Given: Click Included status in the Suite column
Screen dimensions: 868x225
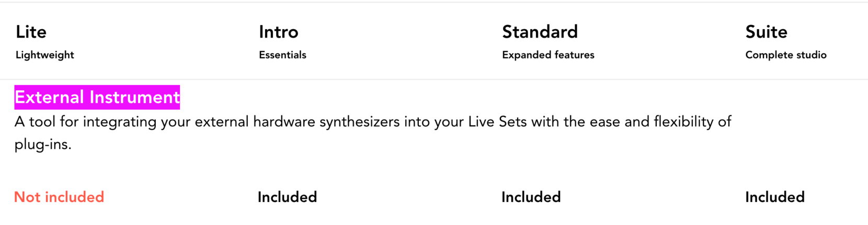Looking at the screenshot, I should click(774, 197).
